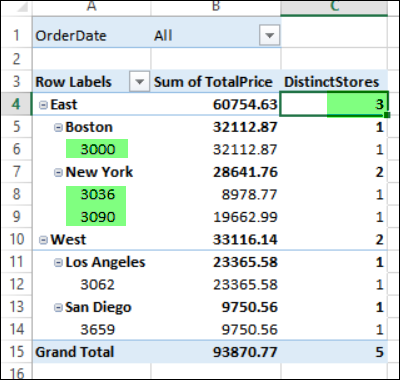Select store 3000 cell
This screenshot has height=380, width=400.
click(x=97, y=149)
